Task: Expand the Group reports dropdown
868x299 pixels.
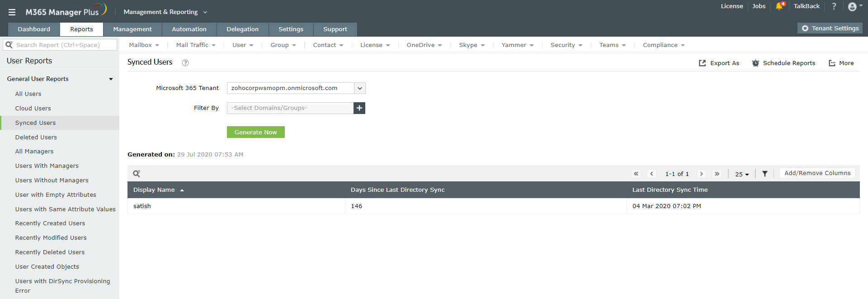Action: (x=283, y=45)
